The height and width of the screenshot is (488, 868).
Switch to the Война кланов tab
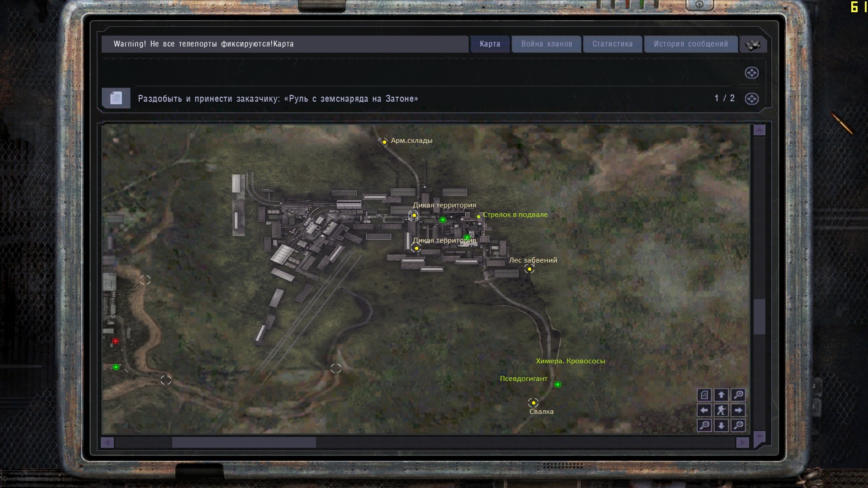[x=547, y=44]
